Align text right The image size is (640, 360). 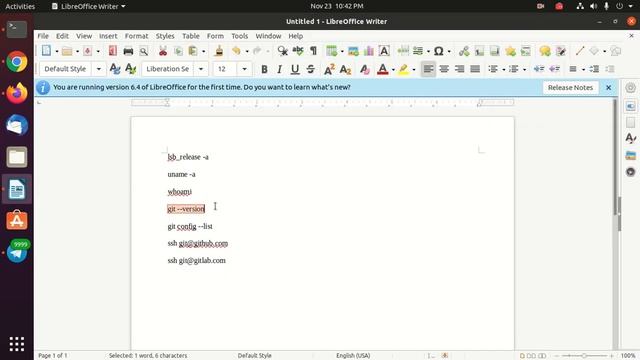[460, 69]
